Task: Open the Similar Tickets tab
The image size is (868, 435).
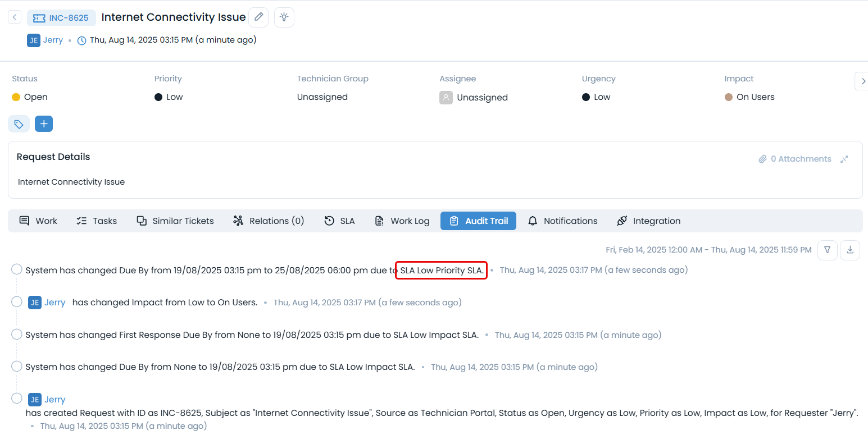Action: tap(175, 221)
